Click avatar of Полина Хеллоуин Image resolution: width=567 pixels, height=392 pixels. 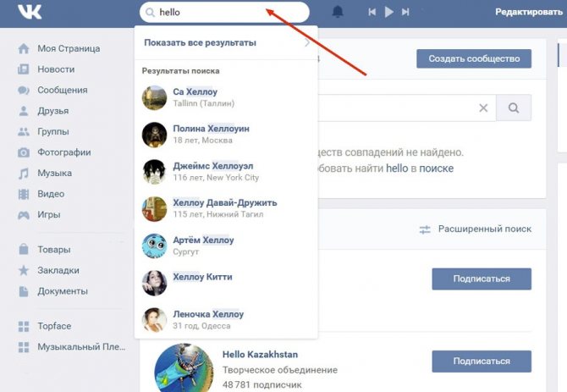[154, 135]
